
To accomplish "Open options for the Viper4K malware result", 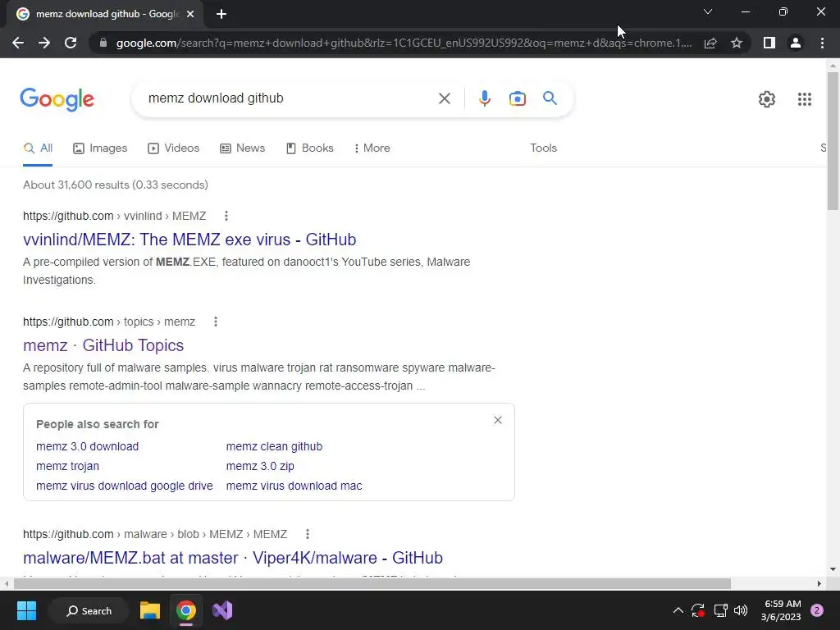I will pyautogui.click(x=307, y=534).
